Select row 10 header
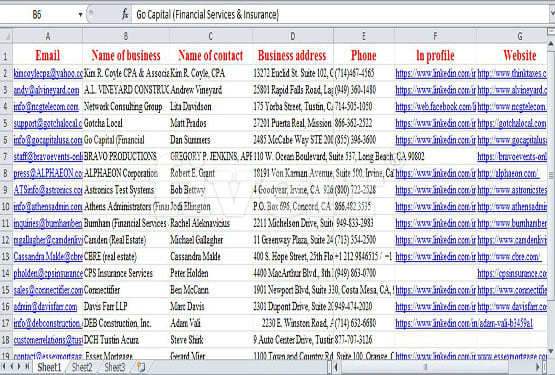Viewport: 555px width, 375px height. click(x=6, y=206)
